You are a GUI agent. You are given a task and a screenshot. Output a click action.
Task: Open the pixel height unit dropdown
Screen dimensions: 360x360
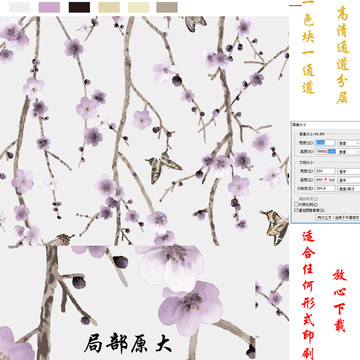pos(349,152)
